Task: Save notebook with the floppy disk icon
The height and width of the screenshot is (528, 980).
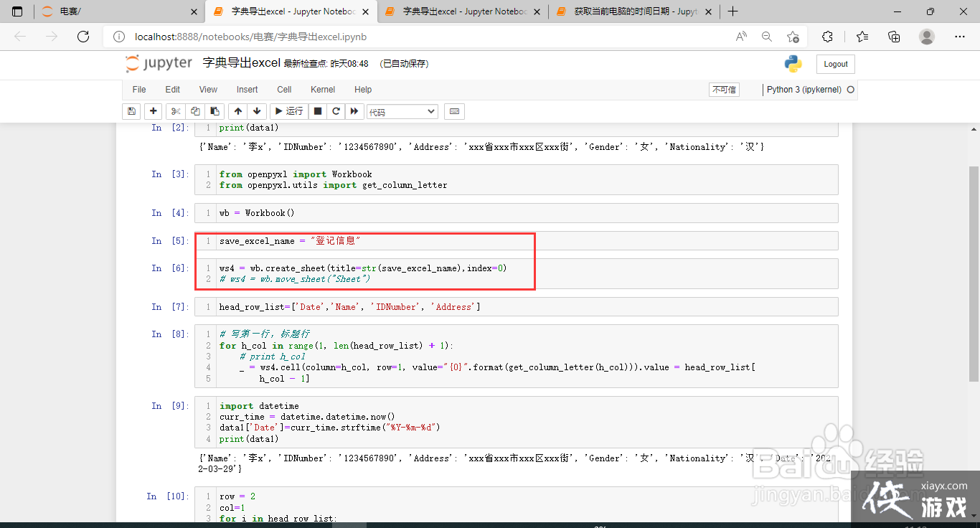Action: [x=131, y=111]
